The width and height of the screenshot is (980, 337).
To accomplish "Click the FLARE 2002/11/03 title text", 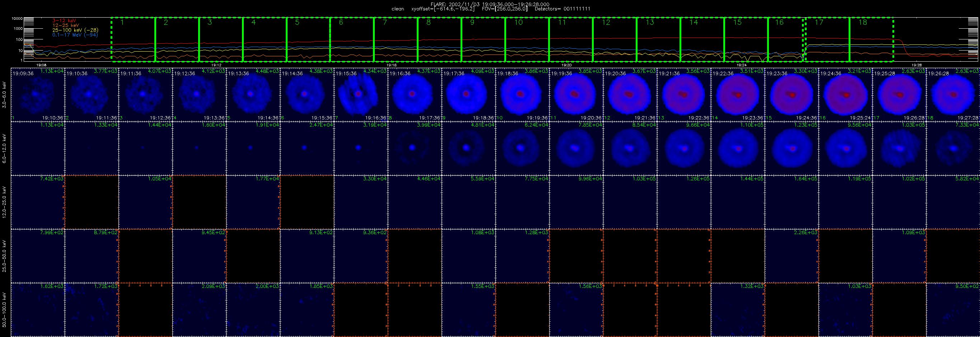I will pyautogui.click(x=490, y=4).
